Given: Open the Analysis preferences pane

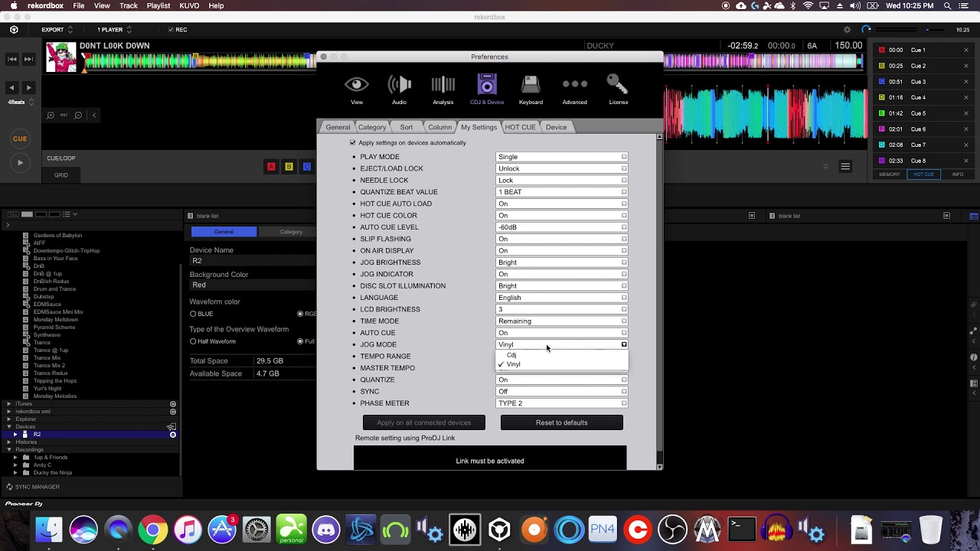Looking at the screenshot, I should (443, 90).
